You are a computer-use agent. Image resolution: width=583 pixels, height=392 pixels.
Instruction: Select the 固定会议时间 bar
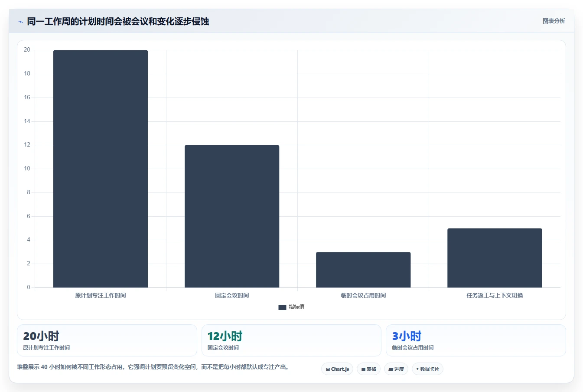[x=232, y=216]
